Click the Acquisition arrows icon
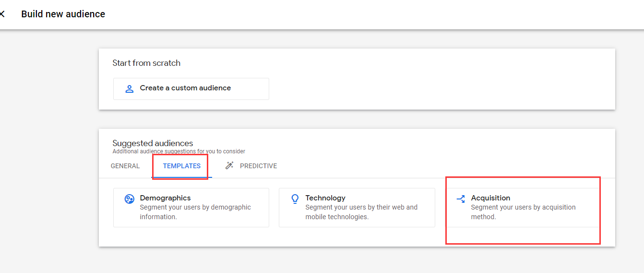Screen dimensions: 644x273 [461, 199]
